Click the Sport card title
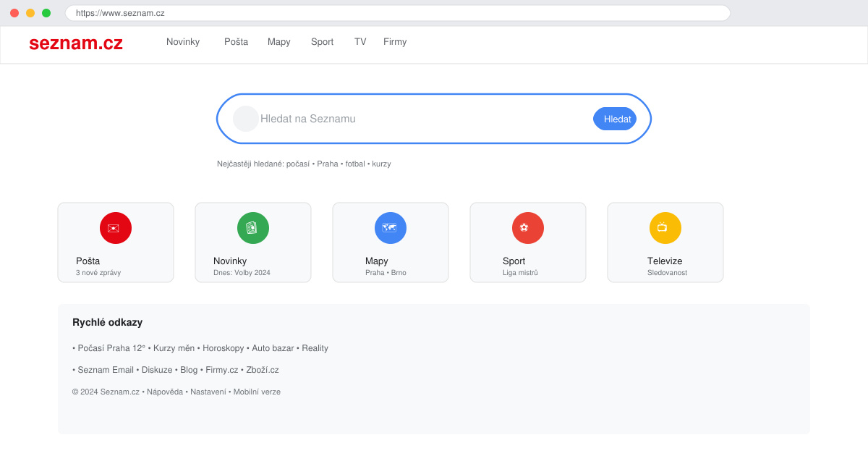868x456 pixels. click(514, 261)
